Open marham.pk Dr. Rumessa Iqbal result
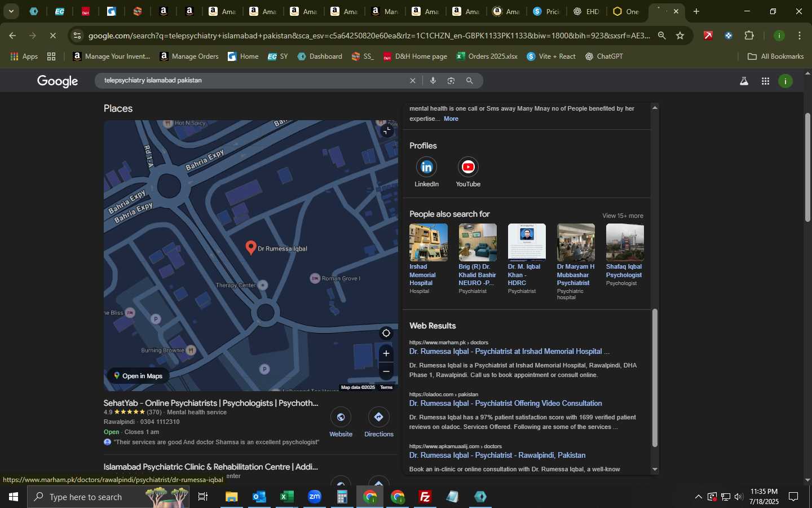The height and width of the screenshot is (508, 812). pyautogui.click(x=509, y=351)
